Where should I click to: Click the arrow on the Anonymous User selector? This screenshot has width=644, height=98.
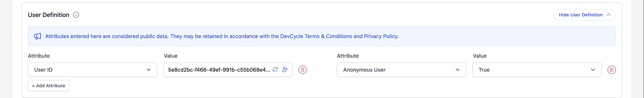[x=457, y=70]
